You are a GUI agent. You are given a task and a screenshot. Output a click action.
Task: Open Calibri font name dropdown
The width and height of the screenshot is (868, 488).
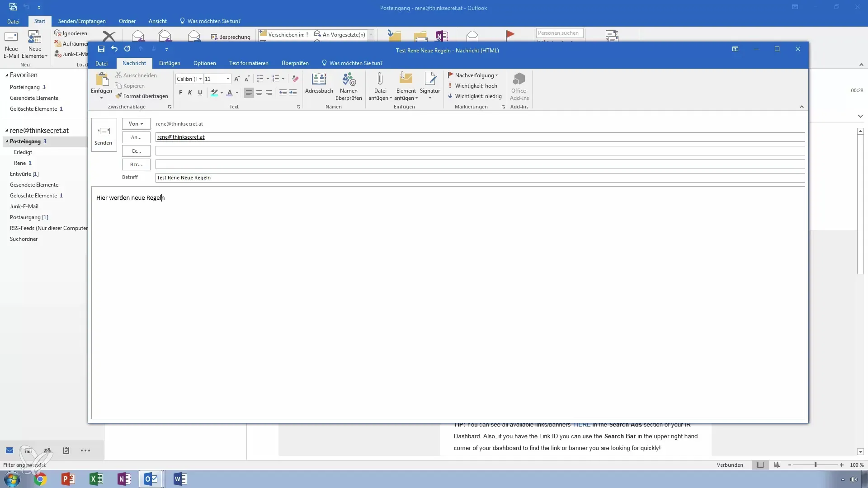pyautogui.click(x=201, y=79)
